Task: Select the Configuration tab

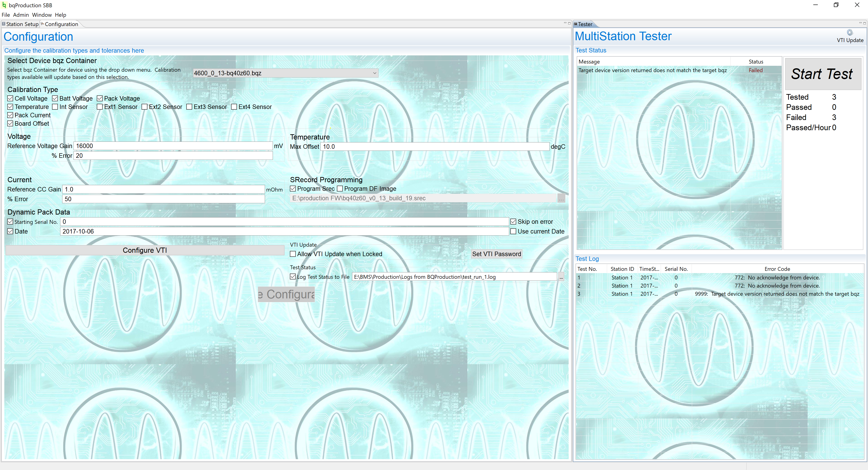Action: pos(61,24)
